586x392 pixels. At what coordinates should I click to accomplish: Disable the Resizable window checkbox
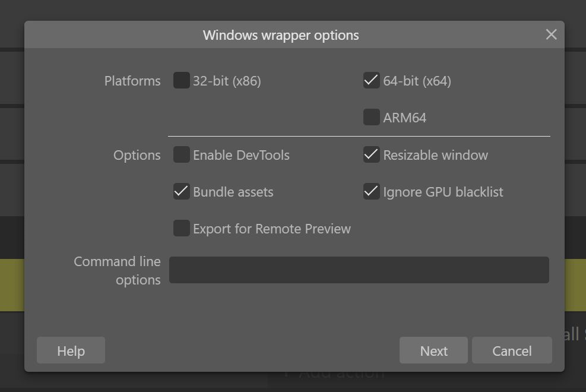(372, 155)
